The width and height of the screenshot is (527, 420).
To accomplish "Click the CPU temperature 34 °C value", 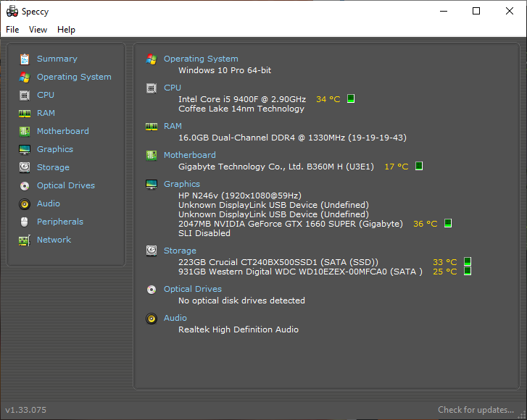I will tap(328, 99).
